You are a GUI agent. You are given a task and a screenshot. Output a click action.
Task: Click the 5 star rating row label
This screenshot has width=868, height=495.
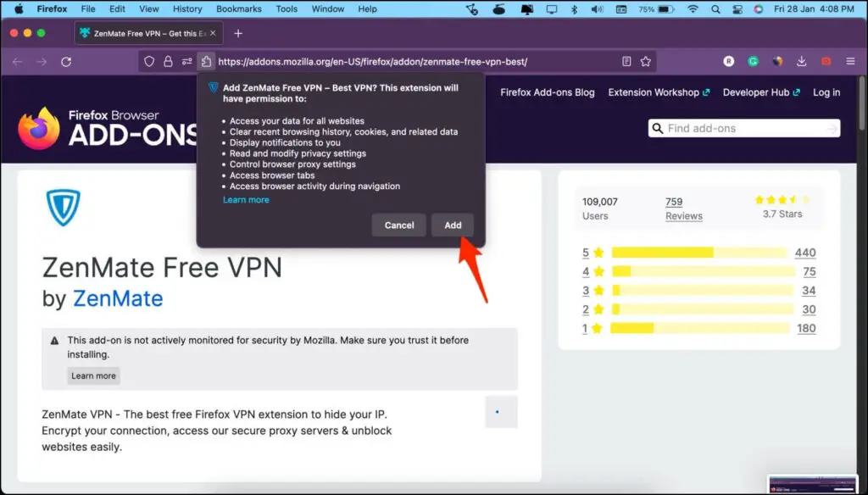593,253
